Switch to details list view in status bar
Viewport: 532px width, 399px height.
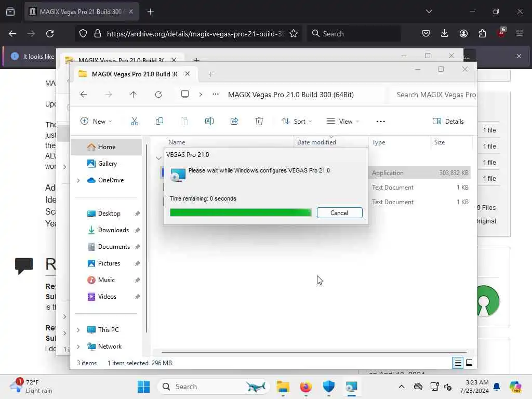tap(458, 363)
